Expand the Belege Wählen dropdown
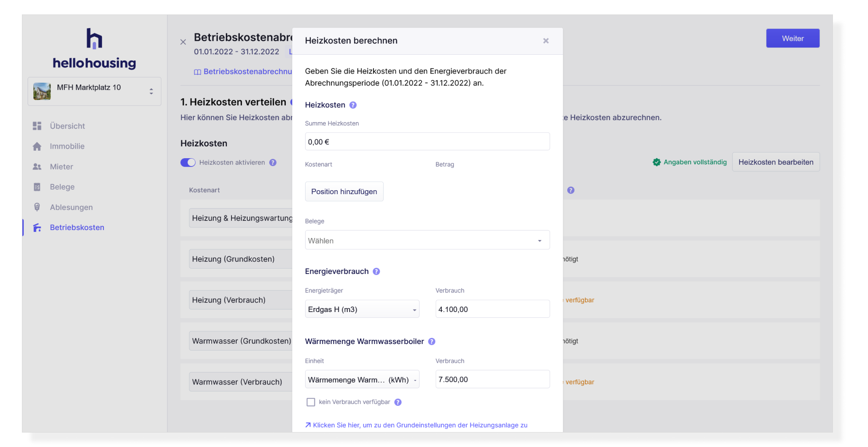Viewport: 868px width, 447px height. (x=427, y=240)
